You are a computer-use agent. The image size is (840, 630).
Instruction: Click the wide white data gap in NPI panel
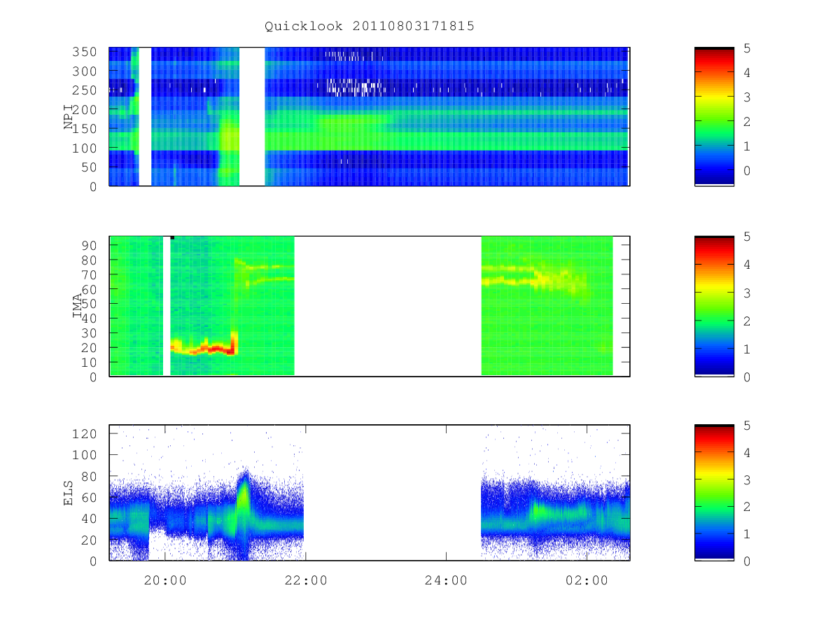[252, 117]
